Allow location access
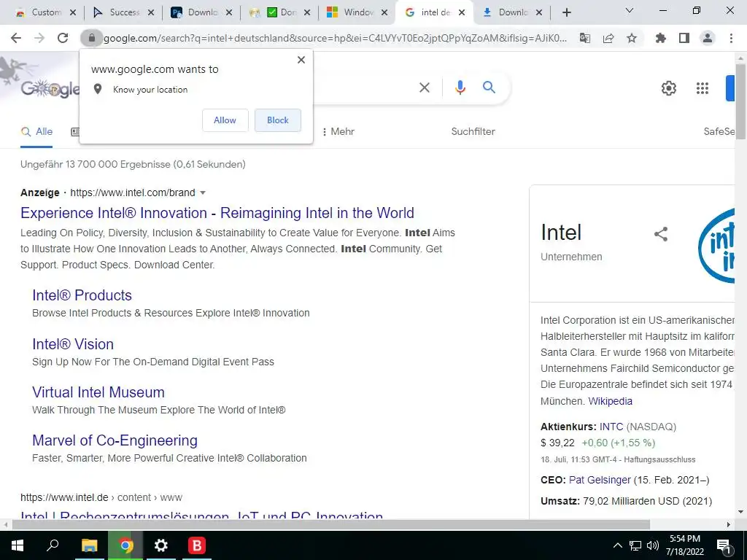 click(225, 120)
